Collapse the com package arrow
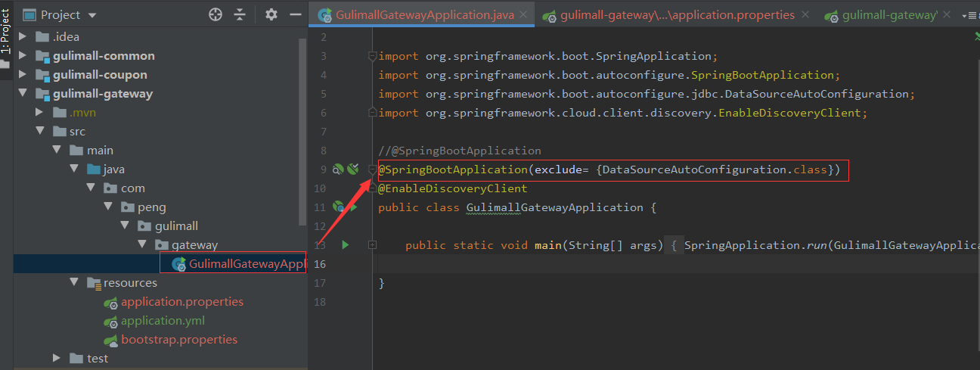Image resolution: width=980 pixels, height=370 pixels. (x=91, y=188)
